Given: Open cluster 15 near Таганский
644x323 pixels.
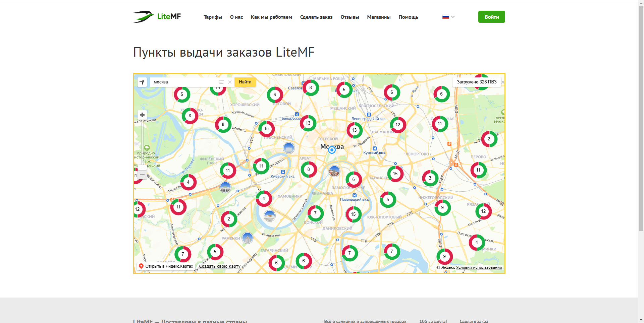Looking at the screenshot, I should click(395, 174).
